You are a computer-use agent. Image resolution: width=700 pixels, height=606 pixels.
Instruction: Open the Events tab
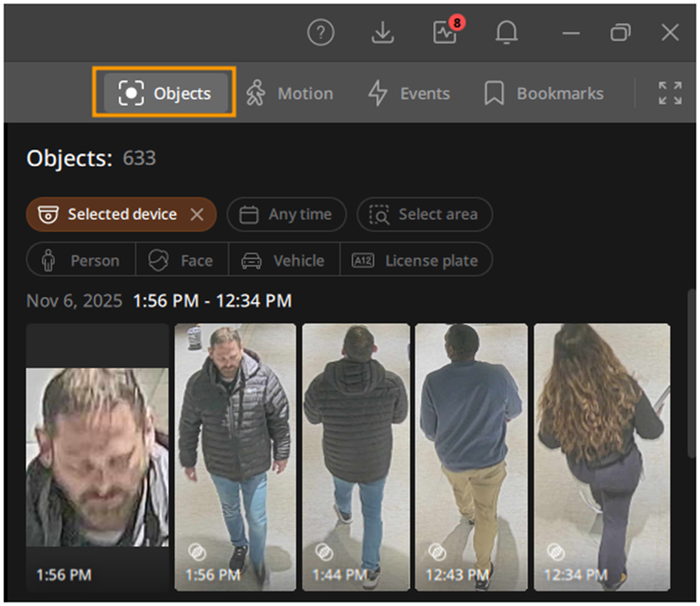coord(409,94)
